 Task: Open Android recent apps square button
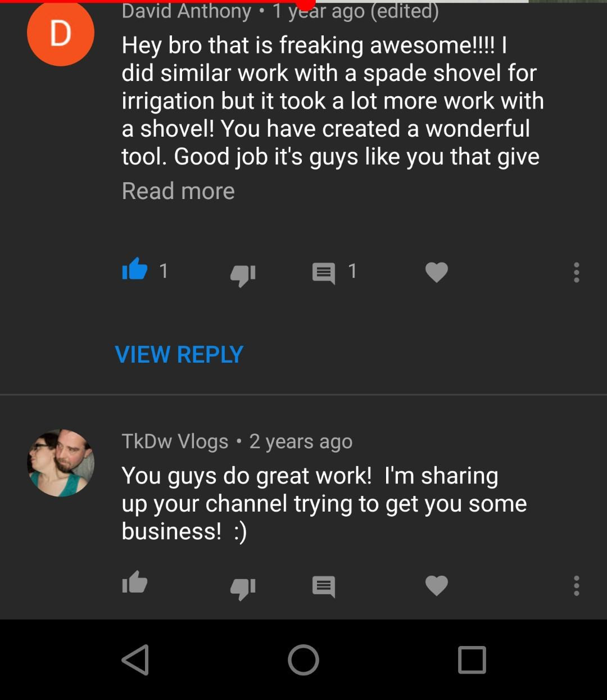(472, 660)
